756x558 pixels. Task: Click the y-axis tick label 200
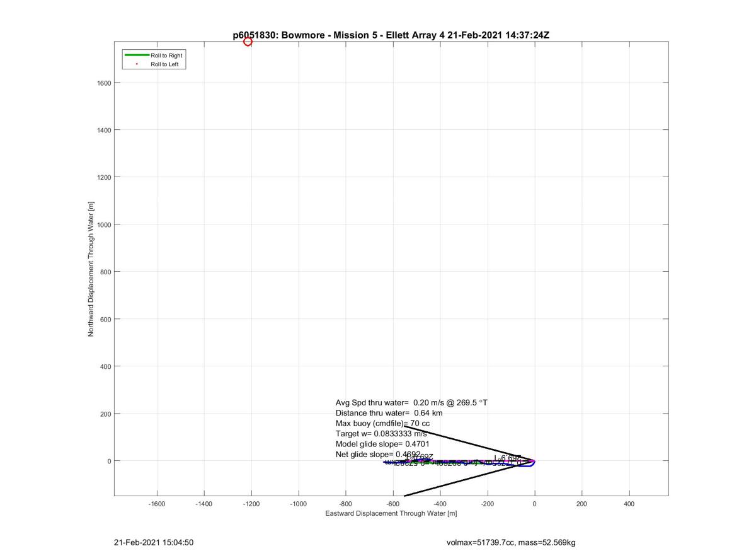pyautogui.click(x=106, y=414)
